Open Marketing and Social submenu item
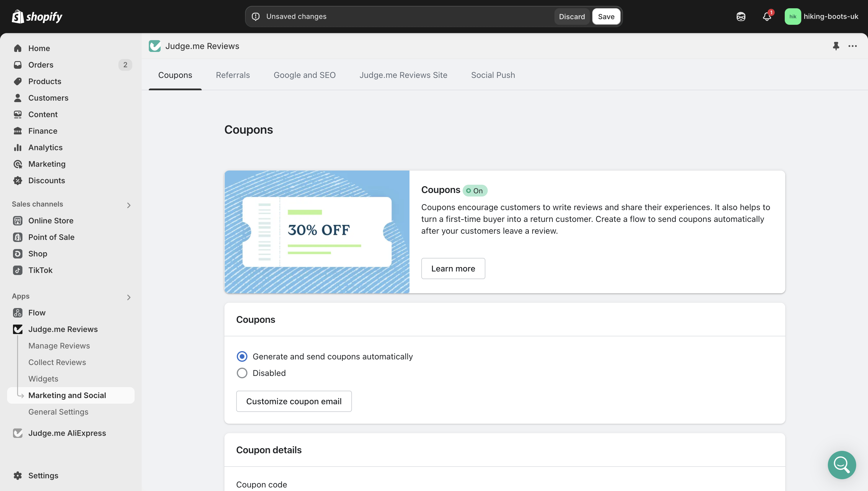Screen dimensions: 868x491 [71, 395]
